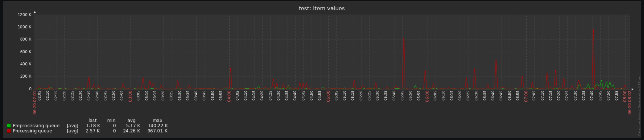
Task: Click the red 04:00 hour marker
Action: 229,96
